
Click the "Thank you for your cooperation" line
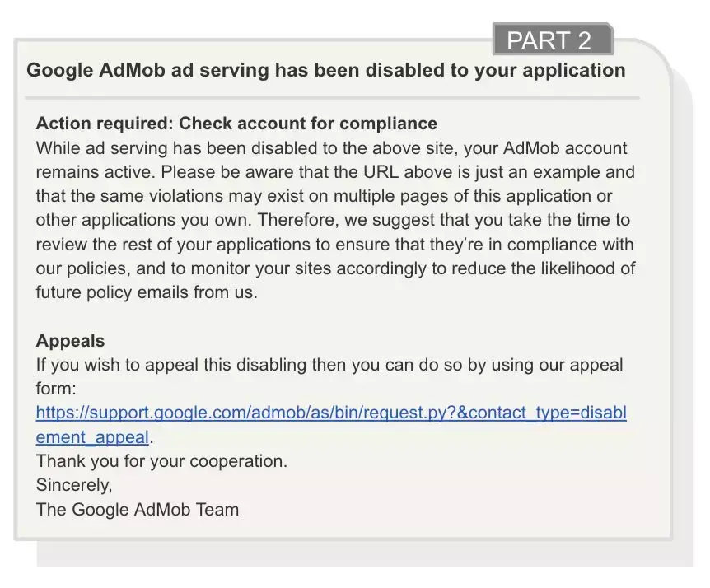tap(161, 461)
